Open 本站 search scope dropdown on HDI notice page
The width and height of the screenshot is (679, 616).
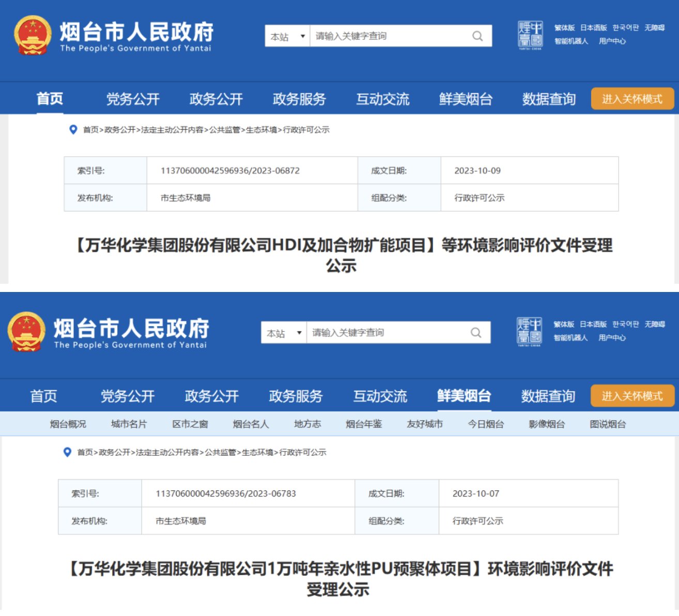tap(287, 36)
